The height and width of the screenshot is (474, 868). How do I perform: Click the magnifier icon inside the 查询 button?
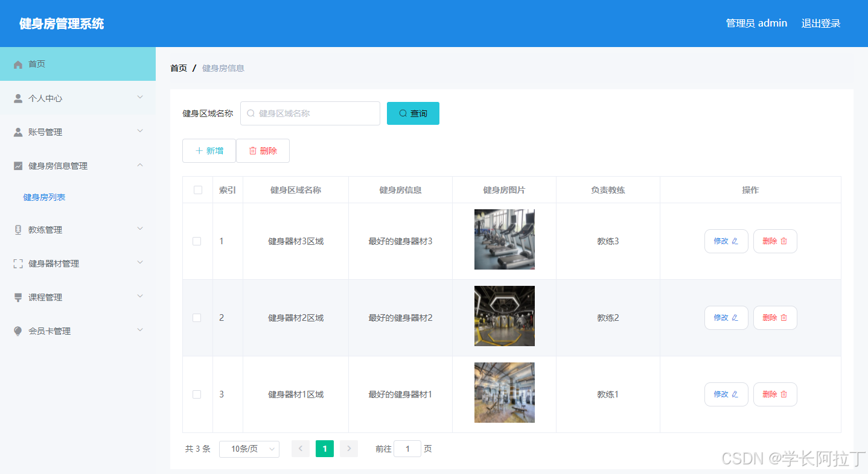click(x=401, y=113)
